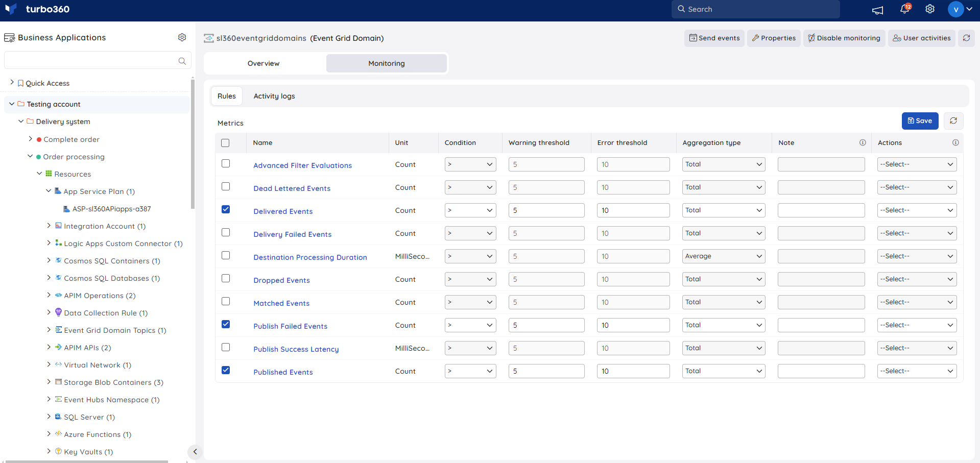Check the Delivery Failed Events checkbox

click(x=226, y=232)
